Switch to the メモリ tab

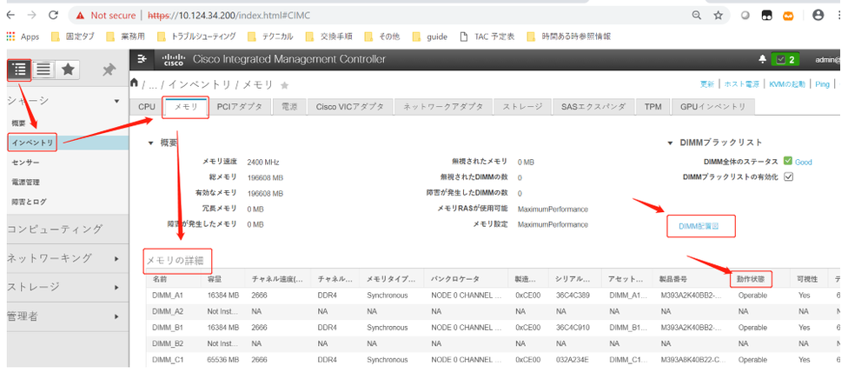point(185,106)
